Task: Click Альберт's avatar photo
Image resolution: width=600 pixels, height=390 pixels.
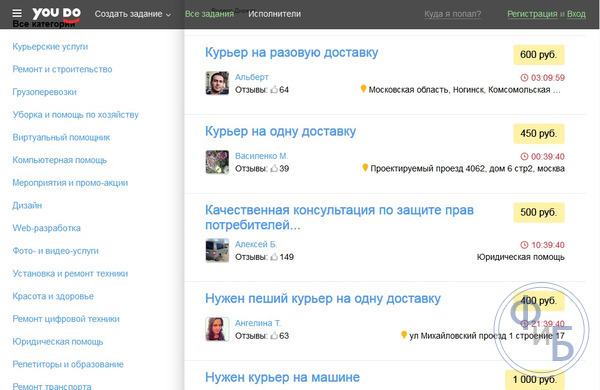Action: click(217, 83)
